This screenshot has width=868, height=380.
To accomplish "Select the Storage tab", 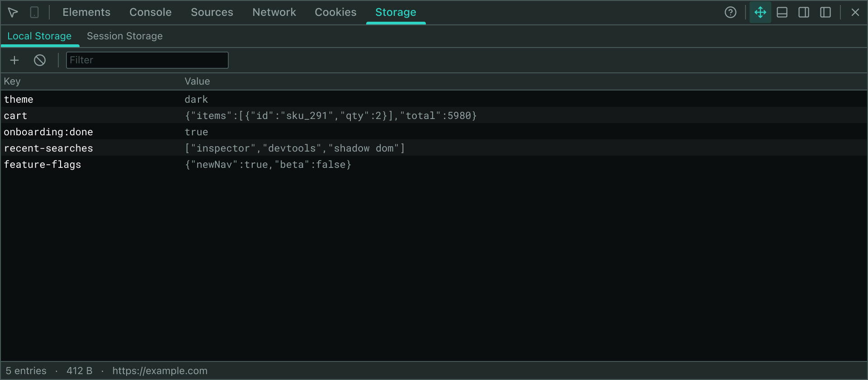I will [x=396, y=12].
